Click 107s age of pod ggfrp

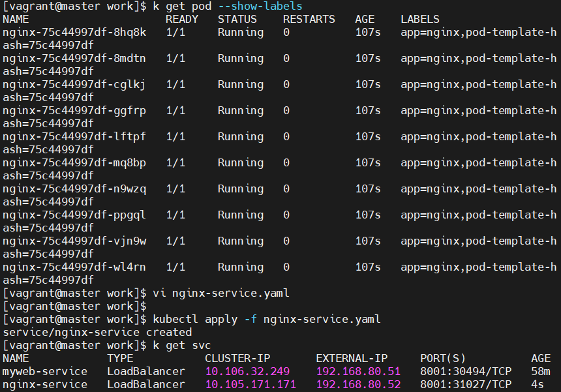[x=368, y=111]
